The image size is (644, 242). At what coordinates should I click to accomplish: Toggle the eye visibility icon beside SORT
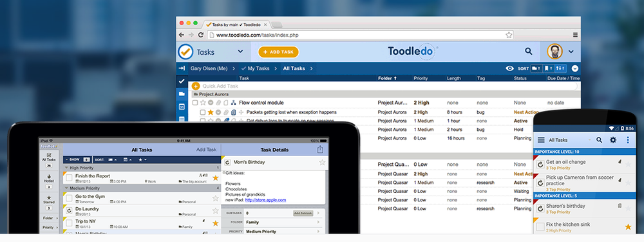pyautogui.click(x=509, y=68)
